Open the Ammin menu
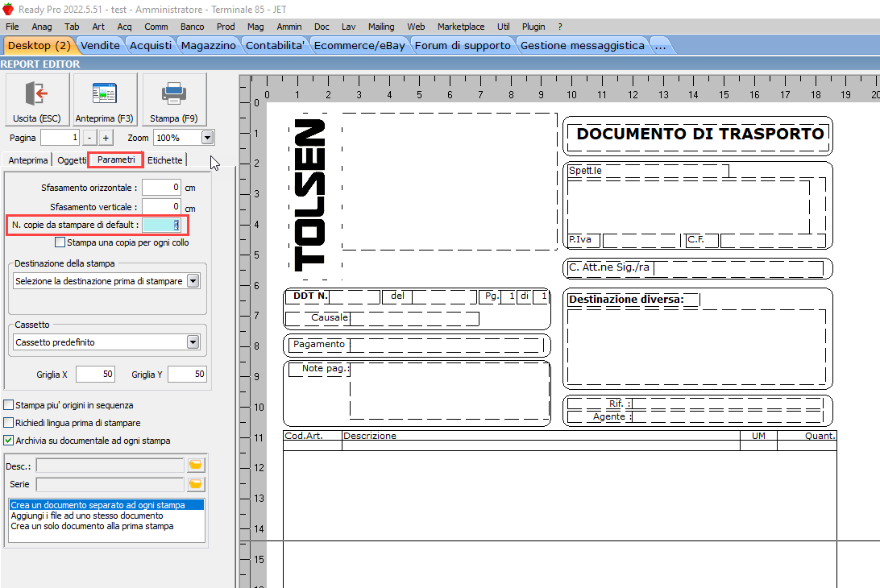Image resolution: width=880 pixels, height=588 pixels. (289, 27)
